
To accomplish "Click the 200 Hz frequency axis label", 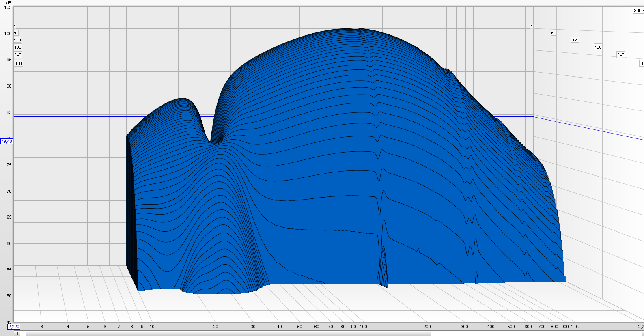I will [x=427, y=327].
